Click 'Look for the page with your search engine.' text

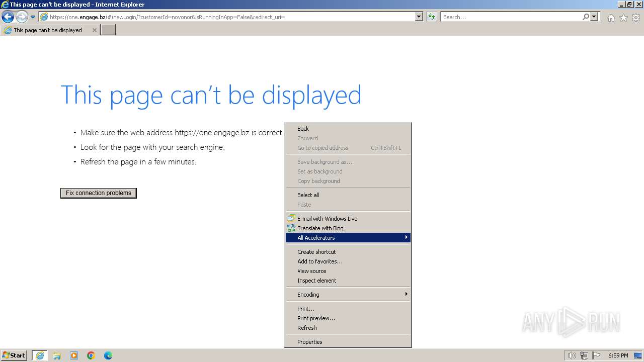pos(152,147)
